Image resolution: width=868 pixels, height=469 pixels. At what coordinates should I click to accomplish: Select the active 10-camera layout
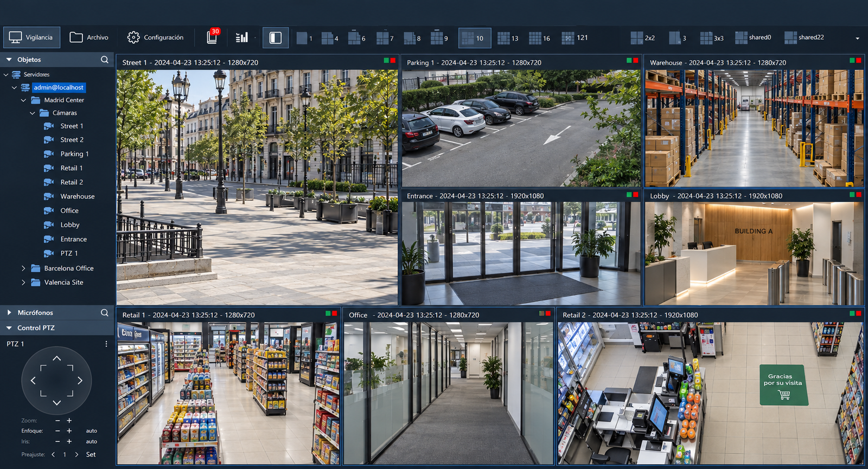click(x=475, y=38)
